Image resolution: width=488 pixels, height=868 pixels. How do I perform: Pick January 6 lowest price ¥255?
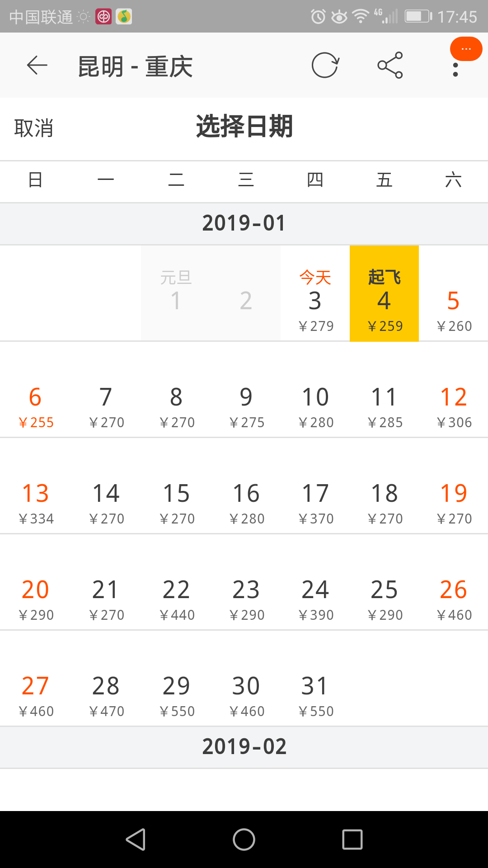(35, 390)
